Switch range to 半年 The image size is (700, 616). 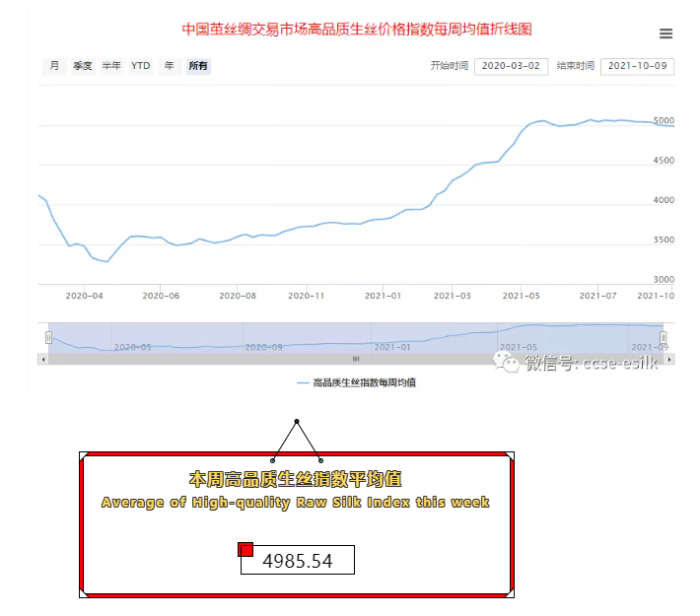click(111, 66)
